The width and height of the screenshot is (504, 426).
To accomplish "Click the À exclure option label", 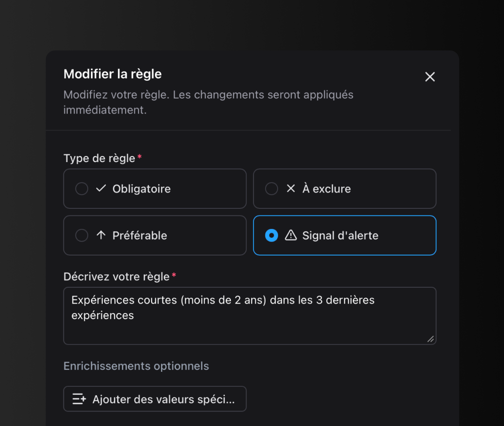I will click(x=327, y=189).
